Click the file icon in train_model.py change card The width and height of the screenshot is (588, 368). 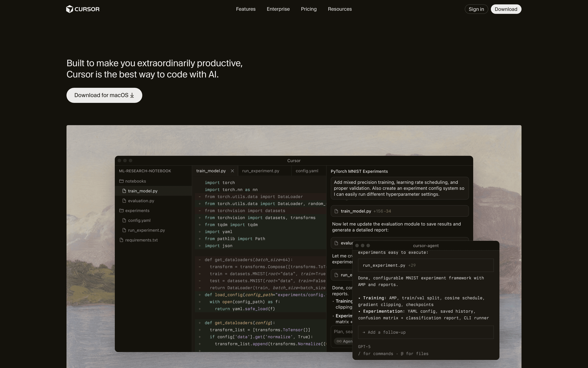point(336,211)
